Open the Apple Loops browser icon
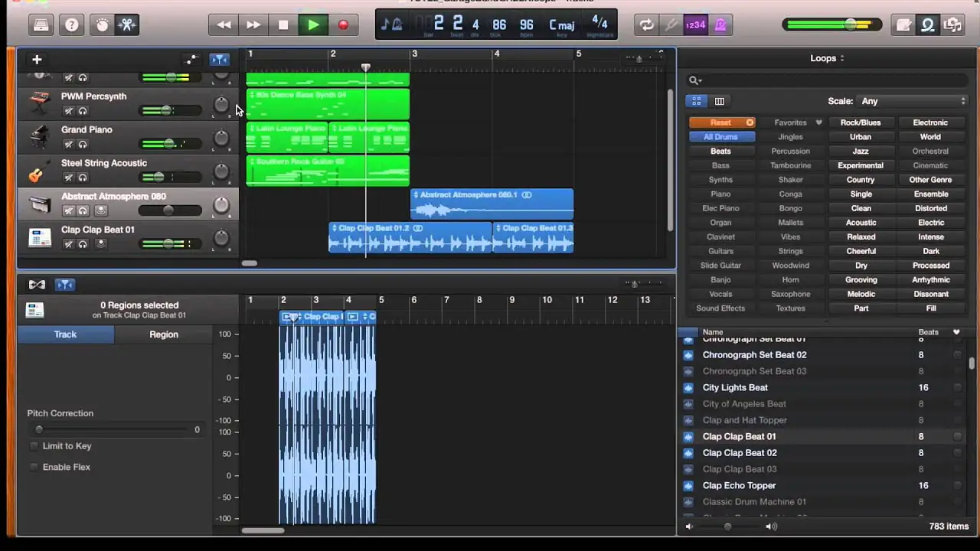The height and width of the screenshot is (551, 980). [x=927, y=24]
